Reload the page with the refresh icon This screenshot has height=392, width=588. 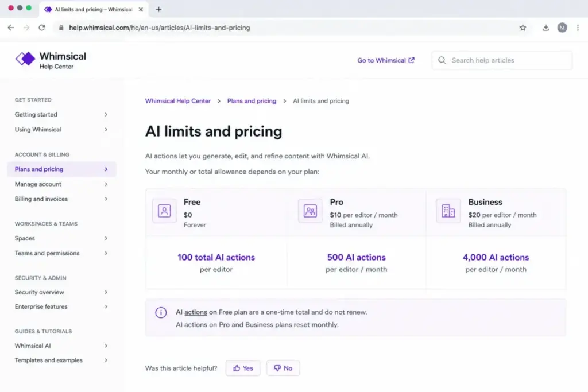[x=42, y=28]
